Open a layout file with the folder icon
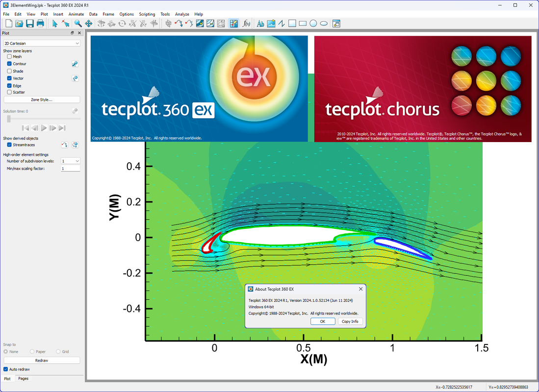The height and width of the screenshot is (392, 539). [x=19, y=24]
